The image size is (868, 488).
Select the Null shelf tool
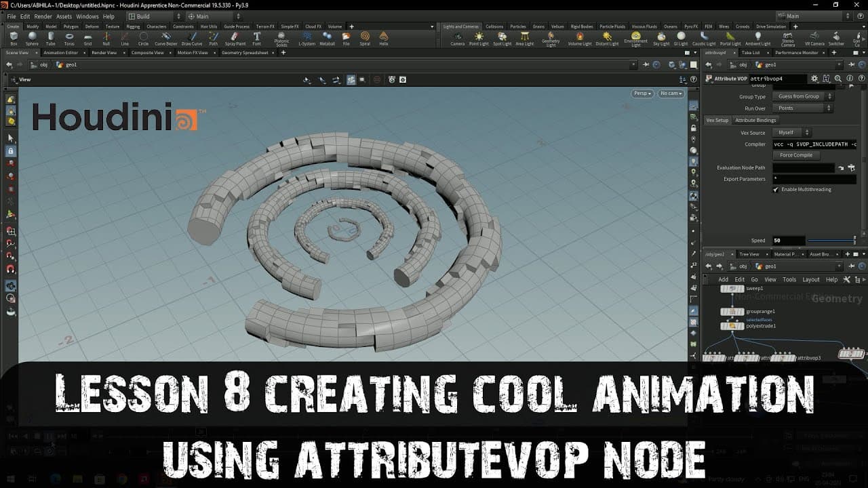point(106,38)
